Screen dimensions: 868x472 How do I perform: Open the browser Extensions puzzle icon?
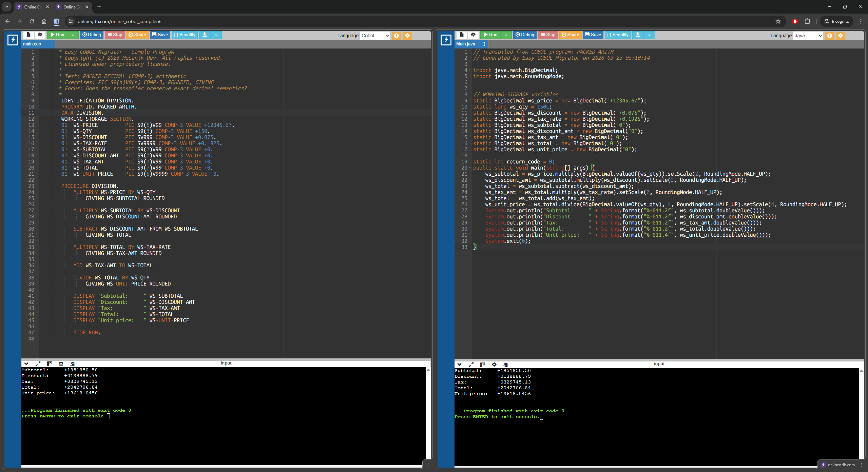pyautogui.click(x=807, y=21)
